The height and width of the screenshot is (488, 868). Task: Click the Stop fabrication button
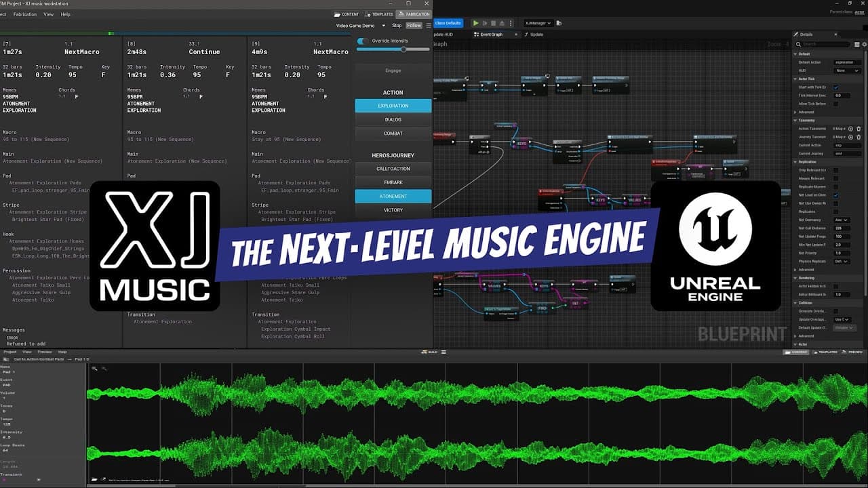[397, 26]
